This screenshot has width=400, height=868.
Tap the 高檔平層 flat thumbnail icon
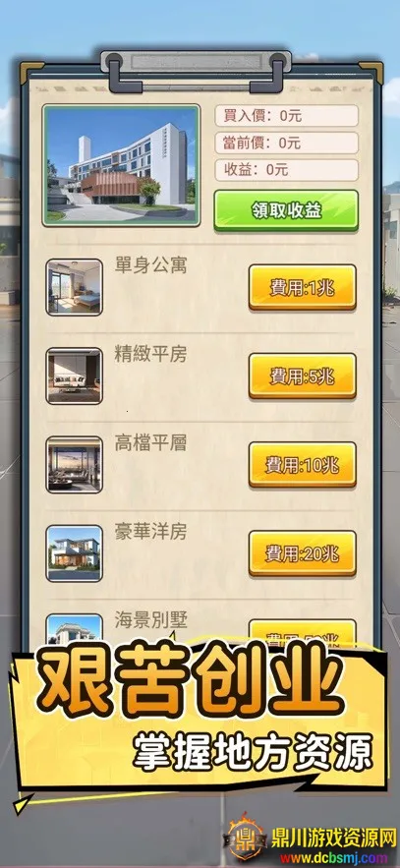(x=74, y=464)
